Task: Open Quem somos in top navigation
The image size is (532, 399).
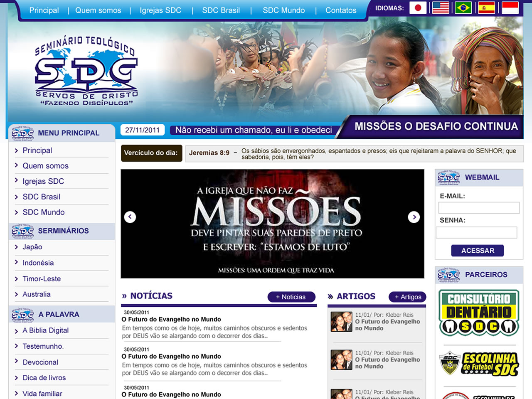Action: click(98, 10)
